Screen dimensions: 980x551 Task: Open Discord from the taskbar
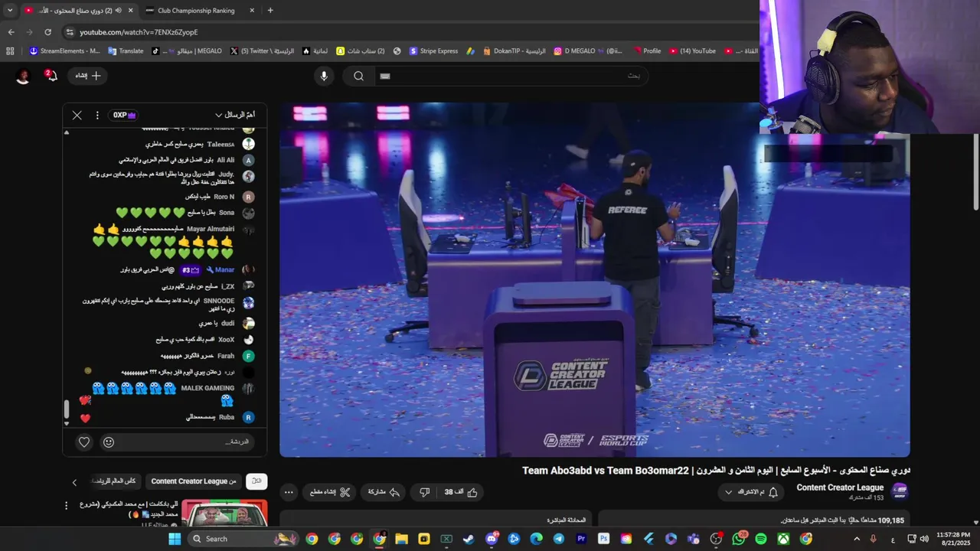click(x=492, y=539)
